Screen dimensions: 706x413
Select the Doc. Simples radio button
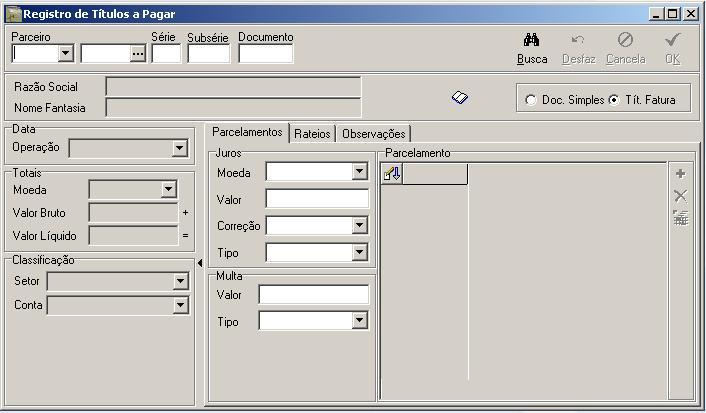[530, 100]
